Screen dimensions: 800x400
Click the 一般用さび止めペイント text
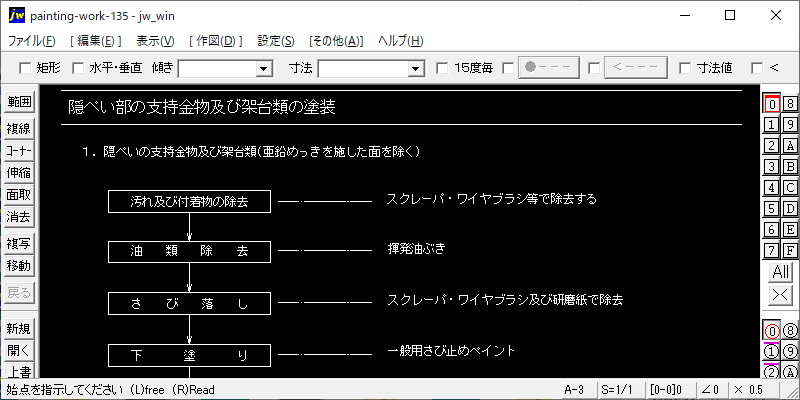pos(451,351)
